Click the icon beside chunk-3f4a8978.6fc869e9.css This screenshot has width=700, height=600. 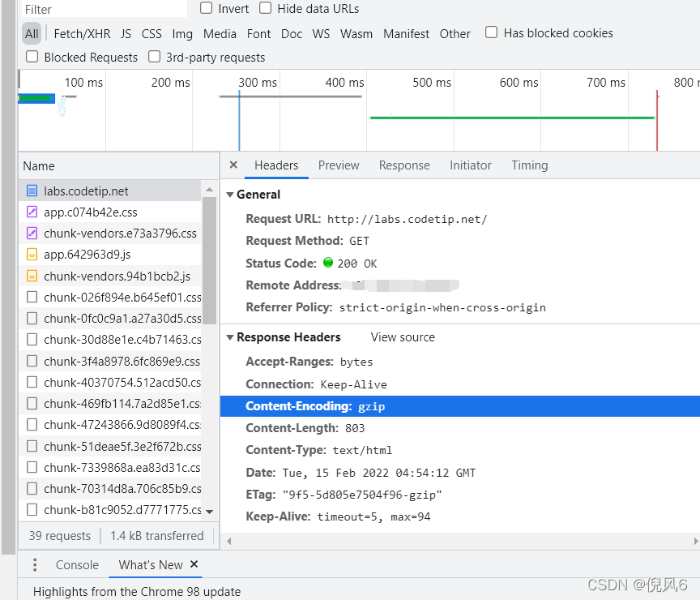pyautogui.click(x=32, y=361)
